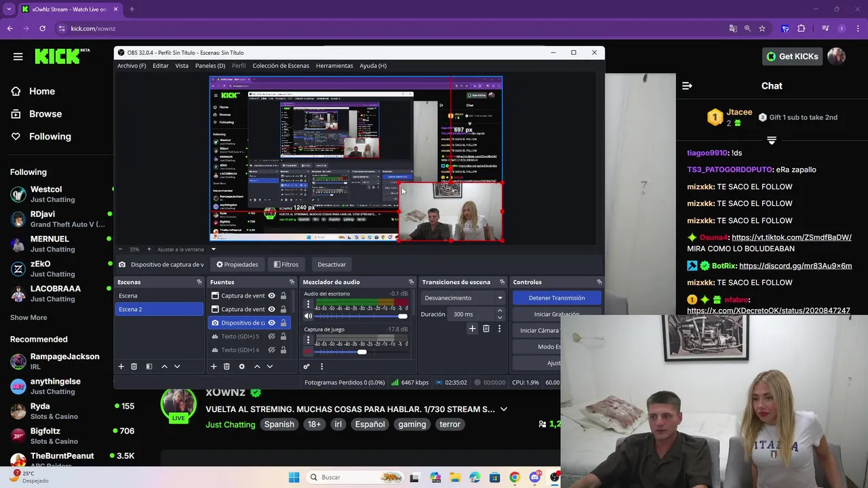Open File Explorer from taskbar
The width and height of the screenshot is (868, 488).
tap(454, 477)
